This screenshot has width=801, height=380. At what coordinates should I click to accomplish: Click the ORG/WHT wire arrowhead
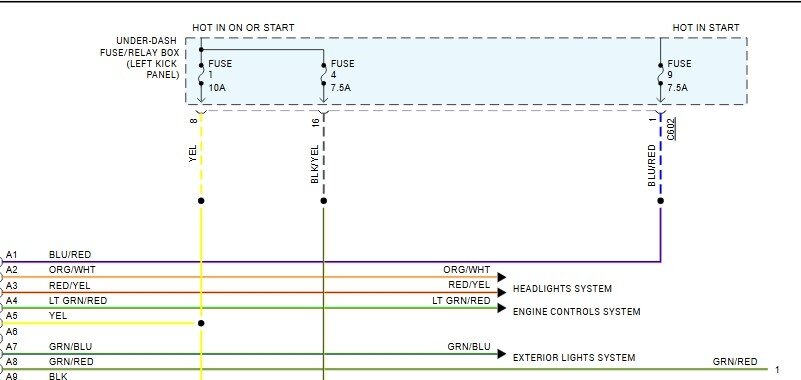point(502,277)
